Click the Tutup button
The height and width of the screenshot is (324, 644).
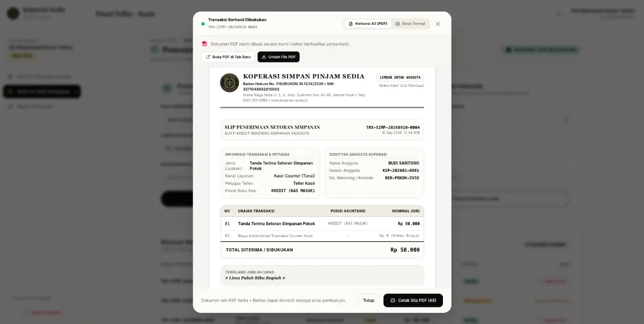[x=368, y=301]
